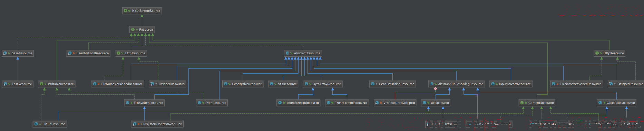Click the interface icon of InputStreamSource node
Image resolution: width=644 pixels, height=131 pixels.
tap(126, 11)
